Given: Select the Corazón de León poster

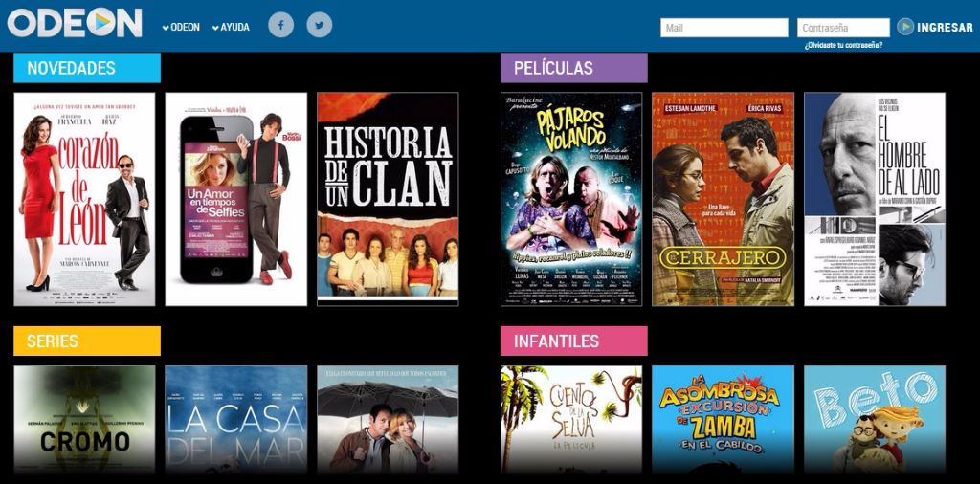Looking at the screenshot, I should (x=84, y=199).
